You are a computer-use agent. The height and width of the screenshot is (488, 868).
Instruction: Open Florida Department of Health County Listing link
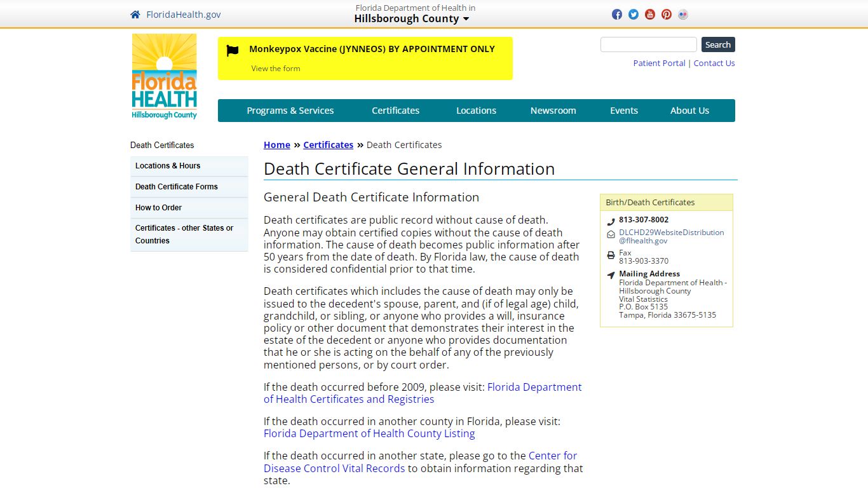[369, 433]
